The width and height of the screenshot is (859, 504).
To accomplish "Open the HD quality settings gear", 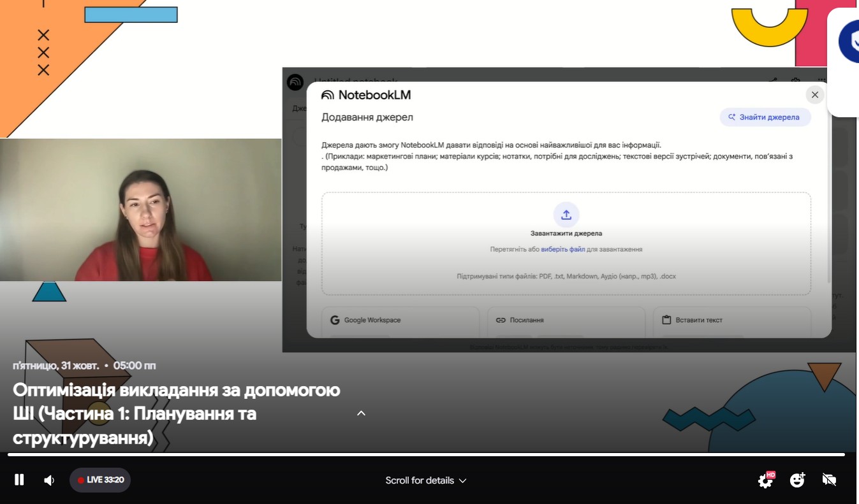I will coord(765,480).
